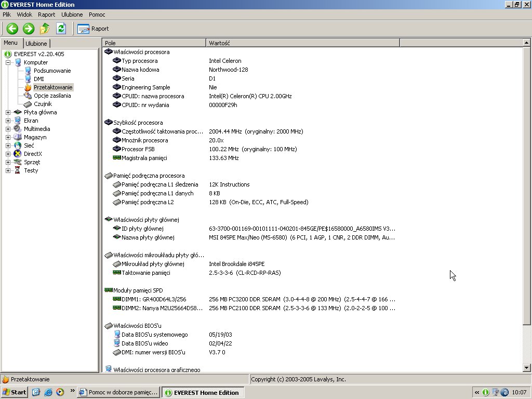This screenshot has height=399, width=532.
Task: Click the Multimedia speaker icon
Action: pyautogui.click(x=18, y=129)
